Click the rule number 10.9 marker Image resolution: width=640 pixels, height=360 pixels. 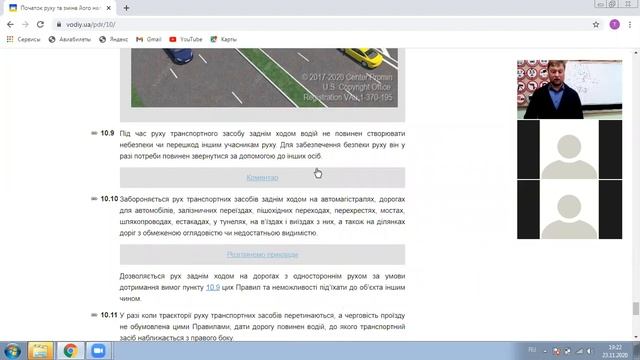point(107,133)
